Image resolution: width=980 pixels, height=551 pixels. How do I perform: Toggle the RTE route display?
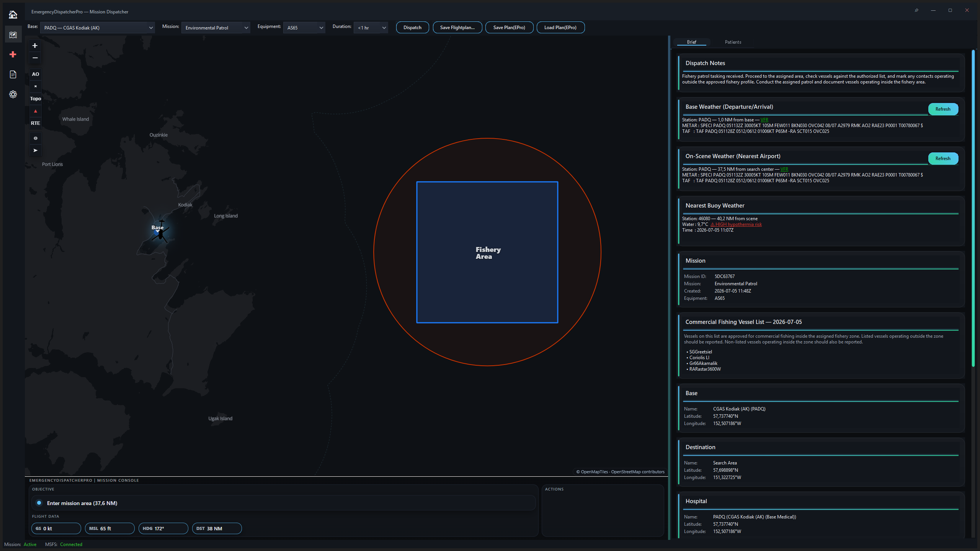36,123
